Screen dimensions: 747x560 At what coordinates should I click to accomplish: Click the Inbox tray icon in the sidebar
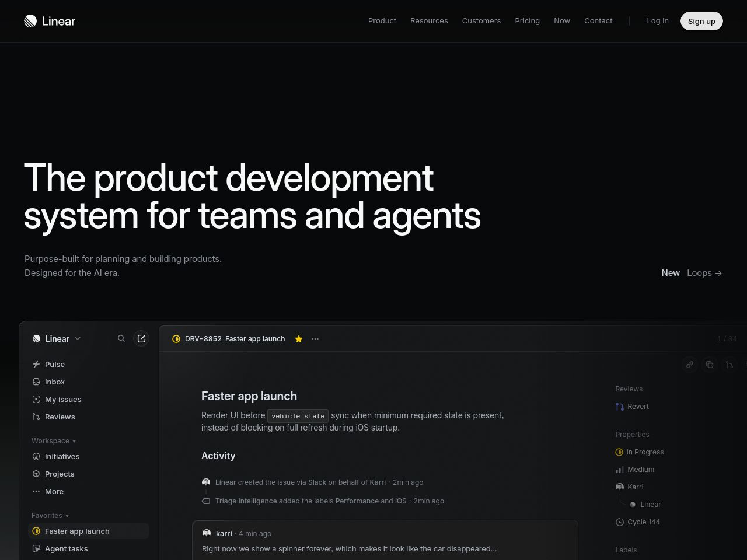point(36,381)
